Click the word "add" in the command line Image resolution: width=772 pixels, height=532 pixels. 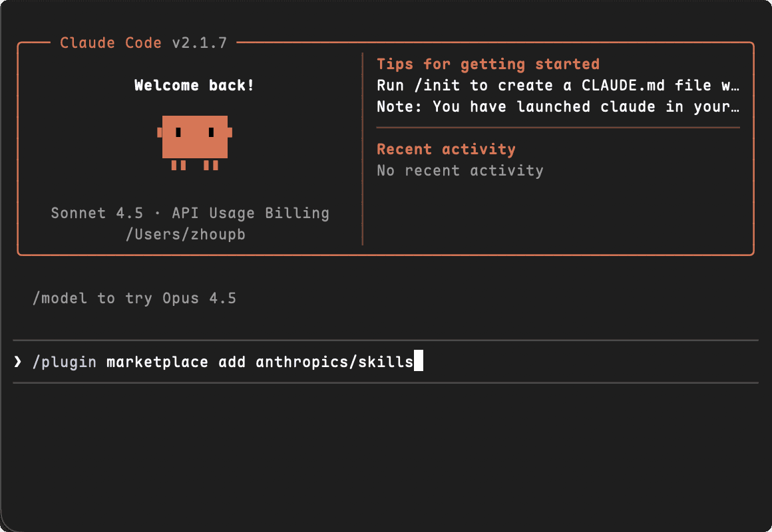232,362
